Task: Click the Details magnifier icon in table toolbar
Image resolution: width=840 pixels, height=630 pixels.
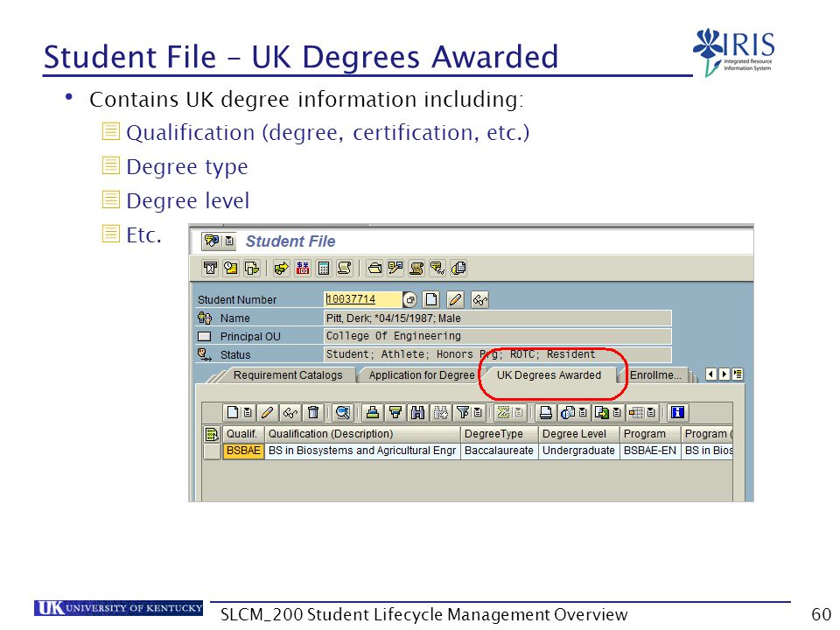Action: coord(342,412)
